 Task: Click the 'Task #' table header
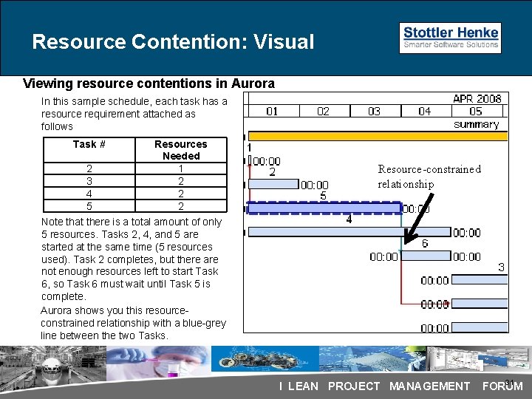click(x=89, y=149)
